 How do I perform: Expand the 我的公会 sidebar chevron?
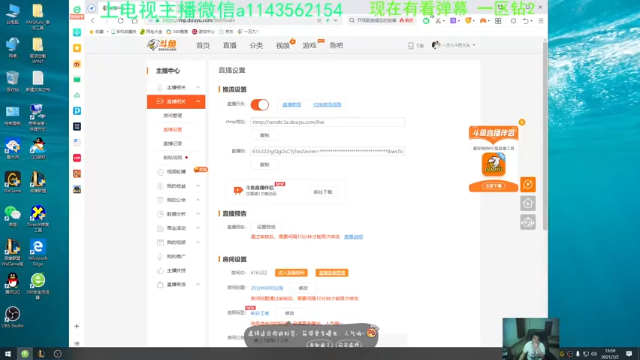point(198,200)
